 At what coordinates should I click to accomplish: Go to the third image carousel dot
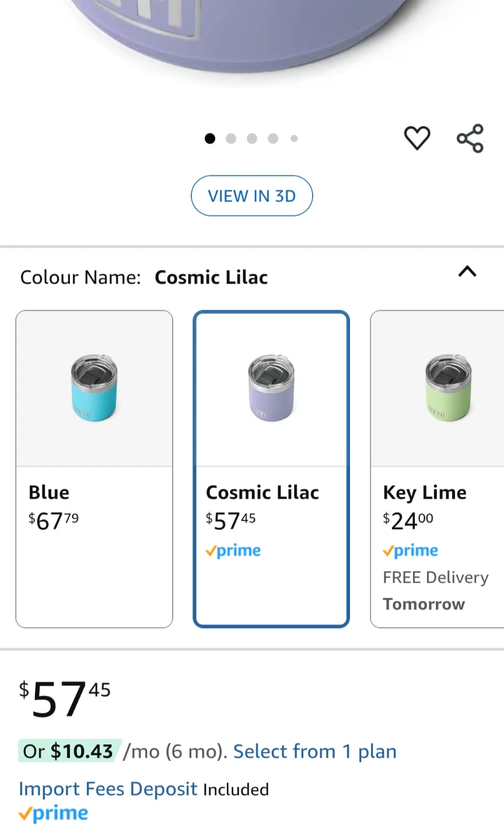252,138
